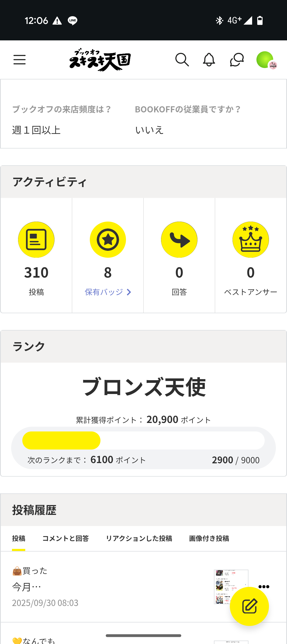Tap the star badge icon
The width and height of the screenshot is (287, 644).
click(x=108, y=240)
